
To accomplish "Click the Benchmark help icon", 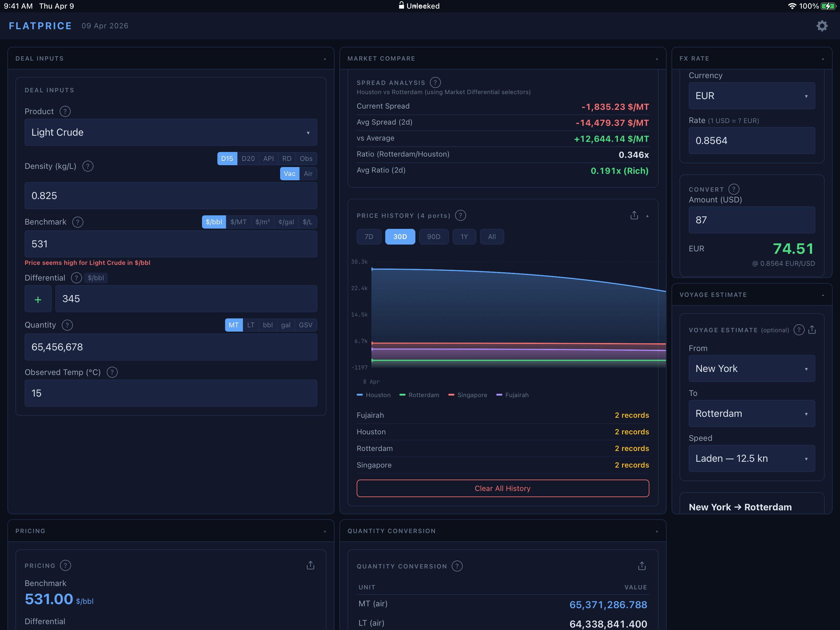I will (77, 222).
